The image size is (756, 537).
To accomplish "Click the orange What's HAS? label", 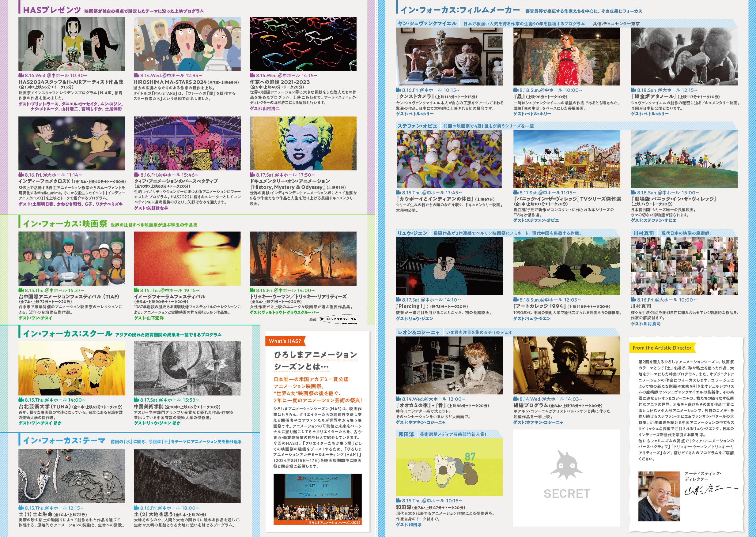I will click(x=285, y=341).
